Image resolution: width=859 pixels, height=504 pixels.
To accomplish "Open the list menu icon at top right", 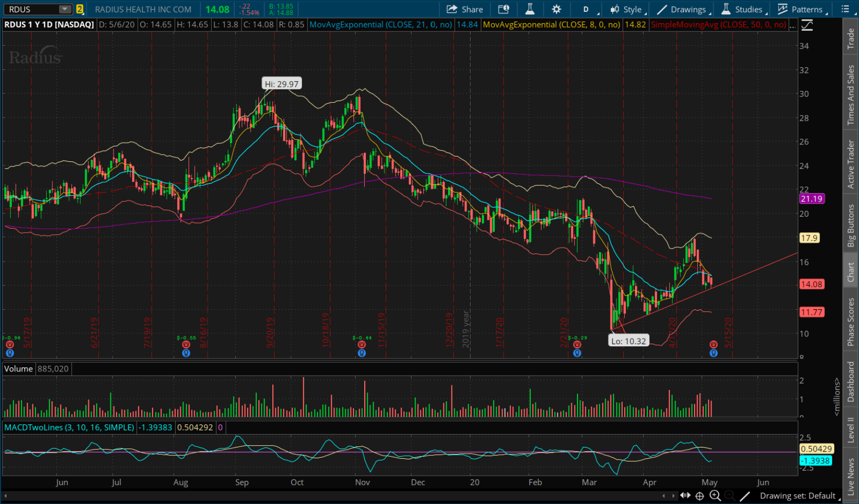I will tap(845, 9).
